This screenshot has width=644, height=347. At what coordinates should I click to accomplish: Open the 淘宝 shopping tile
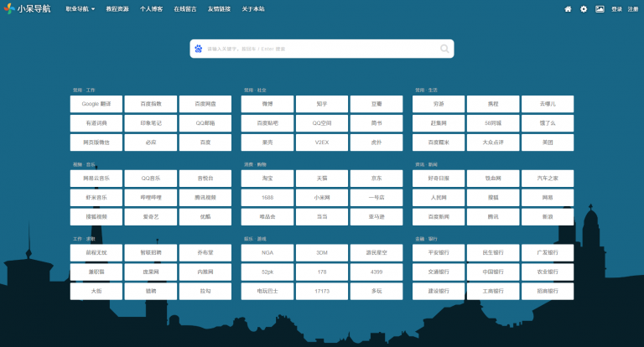pos(267,179)
